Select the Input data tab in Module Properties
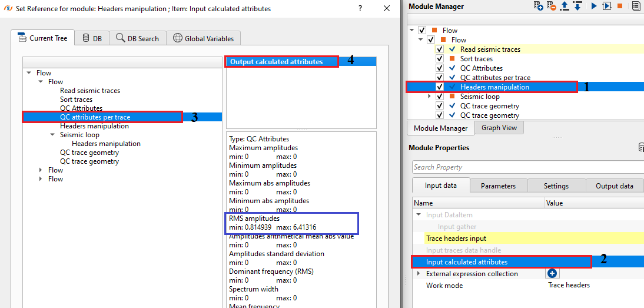Screen dimensions: 644x308 click(440, 186)
